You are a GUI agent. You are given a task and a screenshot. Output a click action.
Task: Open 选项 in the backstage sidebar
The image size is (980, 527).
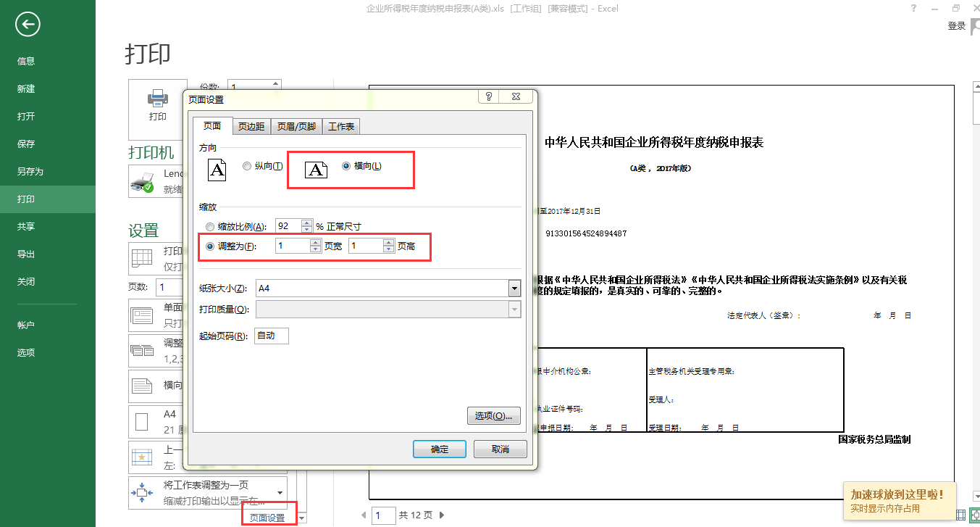[48, 353]
